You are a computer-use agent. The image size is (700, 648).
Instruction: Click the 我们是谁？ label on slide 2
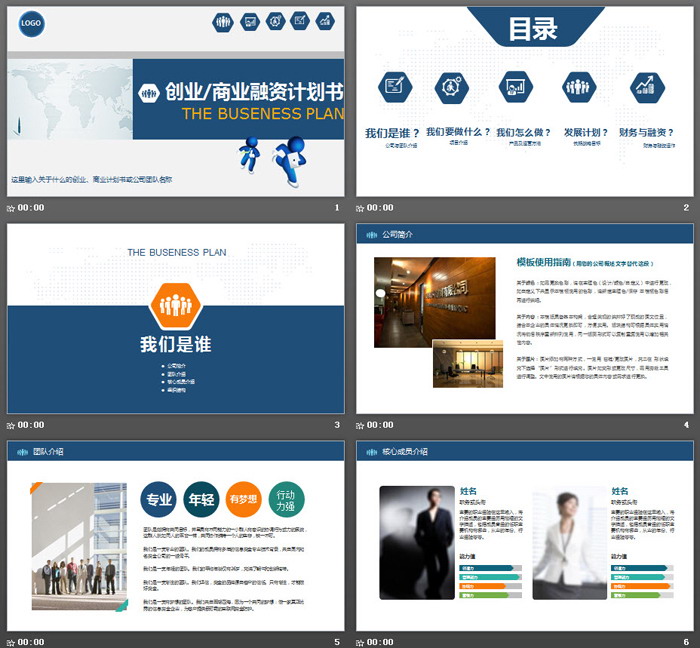392,133
